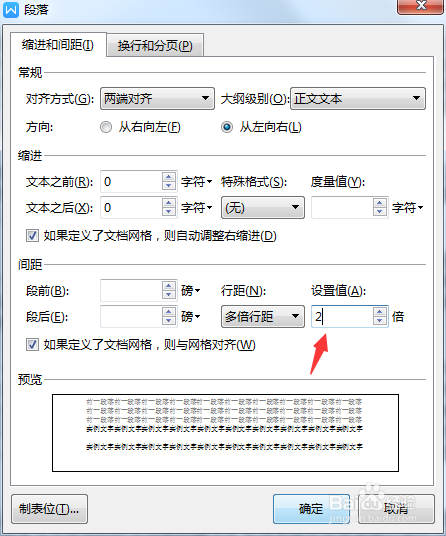Increase the 文本之前 value with up arrow
This screenshot has height=536, width=446.
tap(168, 177)
